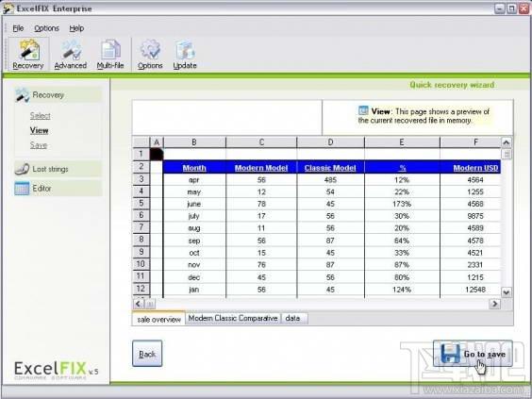Image resolution: width=532 pixels, height=399 pixels.
Task: Open the Help menu
Action: pos(76,28)
